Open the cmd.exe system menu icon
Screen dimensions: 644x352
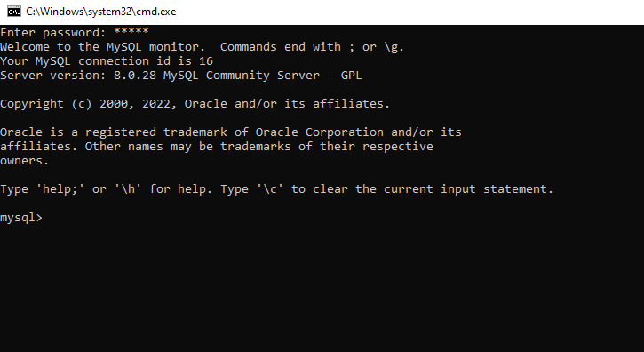pos(14,12)
